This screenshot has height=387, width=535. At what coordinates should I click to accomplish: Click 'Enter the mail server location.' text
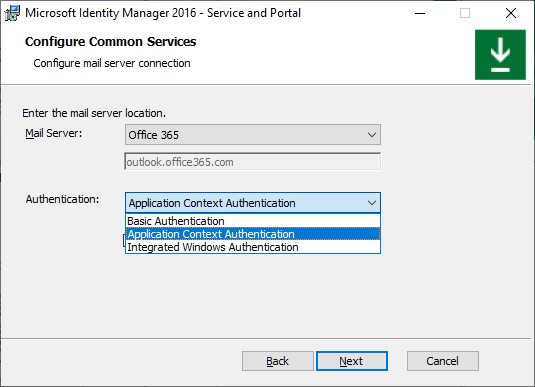(x=94, y=113)
